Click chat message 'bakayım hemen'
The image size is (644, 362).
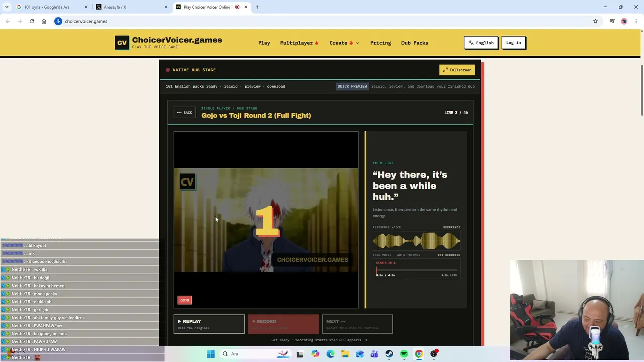49,286
